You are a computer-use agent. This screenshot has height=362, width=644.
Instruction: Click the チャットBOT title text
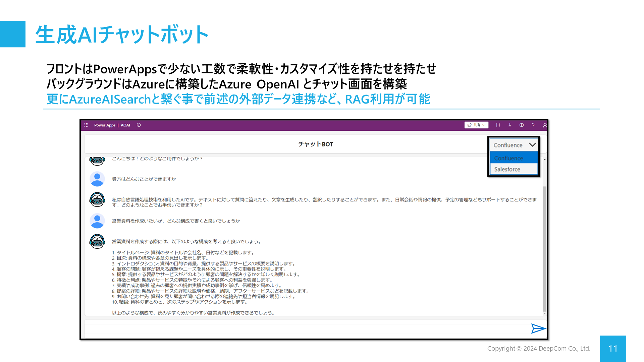tap(316, 144)
